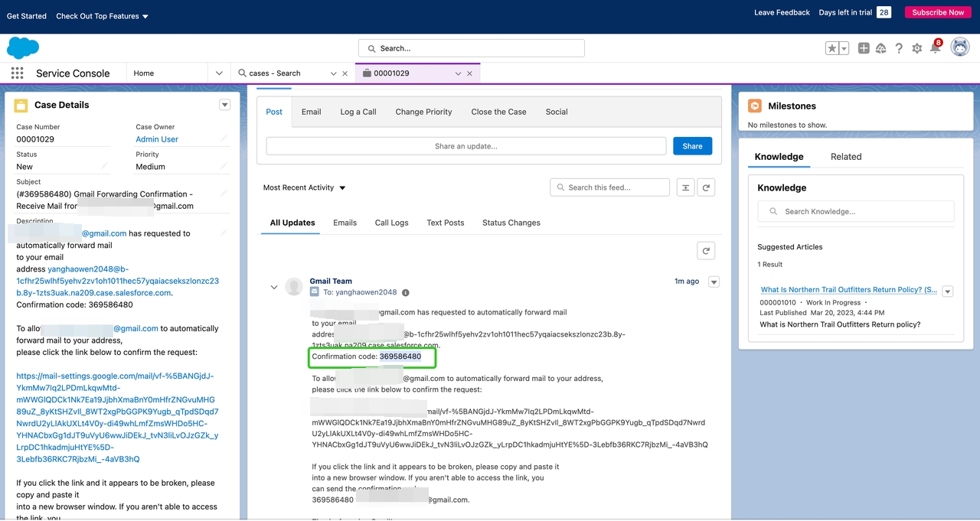Click the Subscribe Now button
The width and height of the screenshot is (980, 521).
tap(937, 12)
